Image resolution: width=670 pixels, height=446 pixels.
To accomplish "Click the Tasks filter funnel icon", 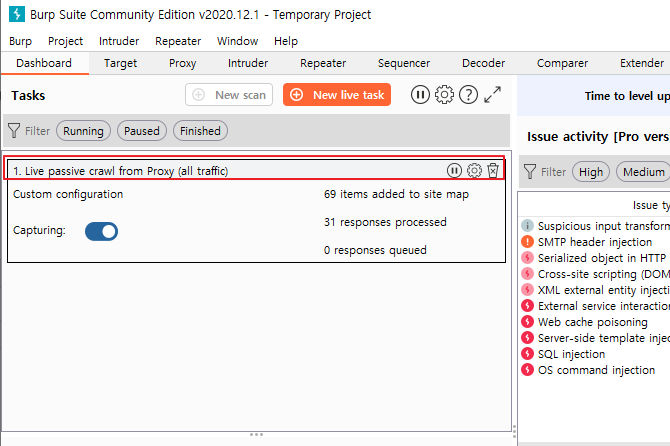I will pos(14,131).
